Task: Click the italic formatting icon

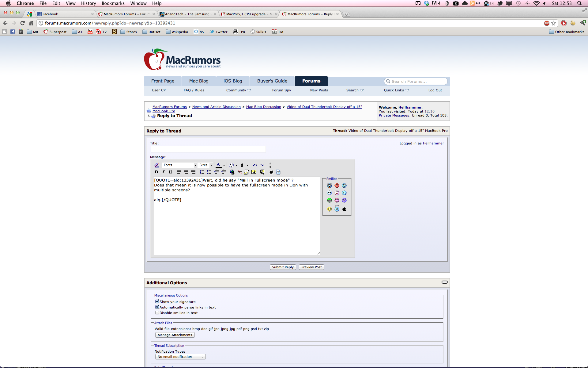Action: point(163,172)
